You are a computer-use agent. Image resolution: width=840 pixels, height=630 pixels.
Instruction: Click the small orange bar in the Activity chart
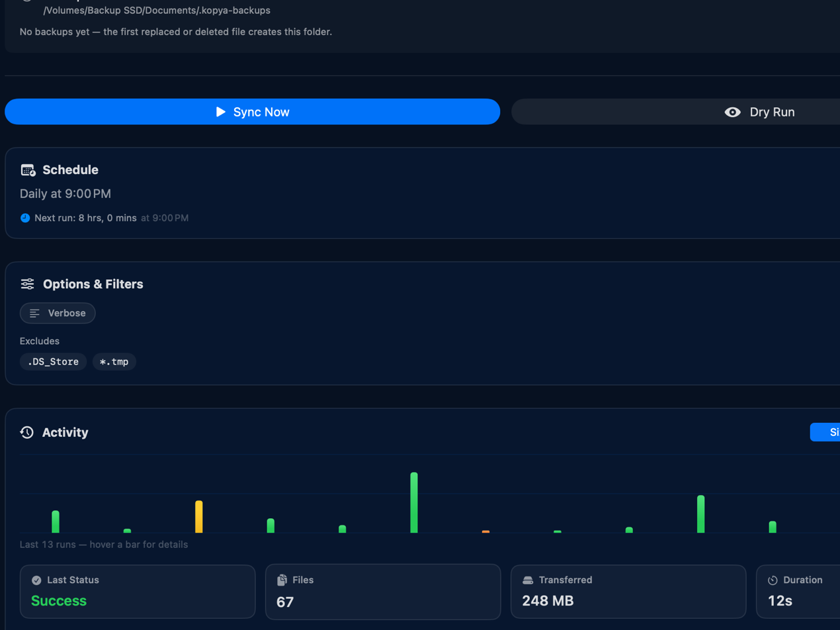point(485,531)
